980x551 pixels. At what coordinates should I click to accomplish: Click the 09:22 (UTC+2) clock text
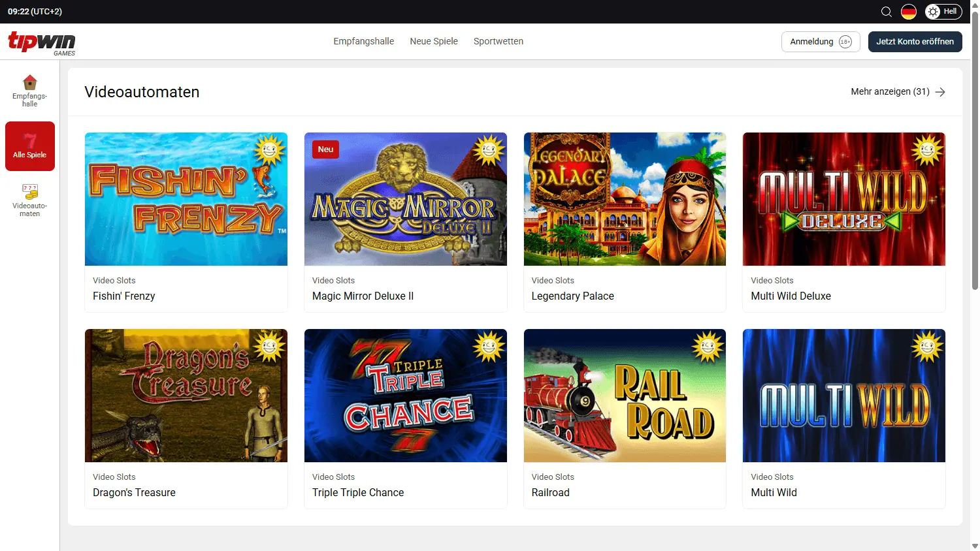tap(35, 12)
